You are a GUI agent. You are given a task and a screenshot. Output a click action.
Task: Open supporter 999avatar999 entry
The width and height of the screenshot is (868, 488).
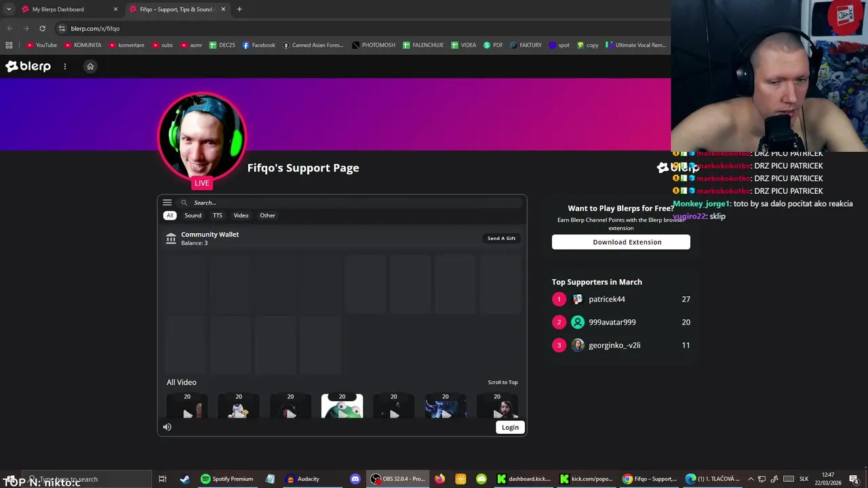612,322
